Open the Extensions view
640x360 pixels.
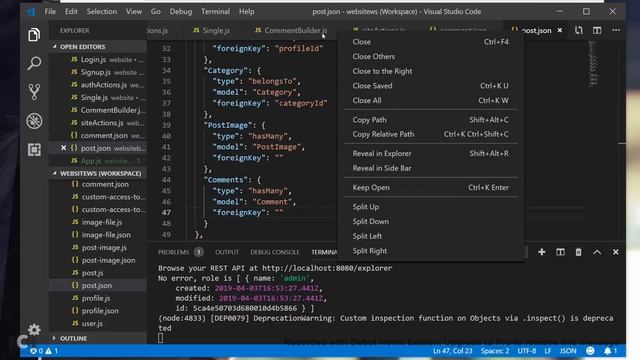34,149
